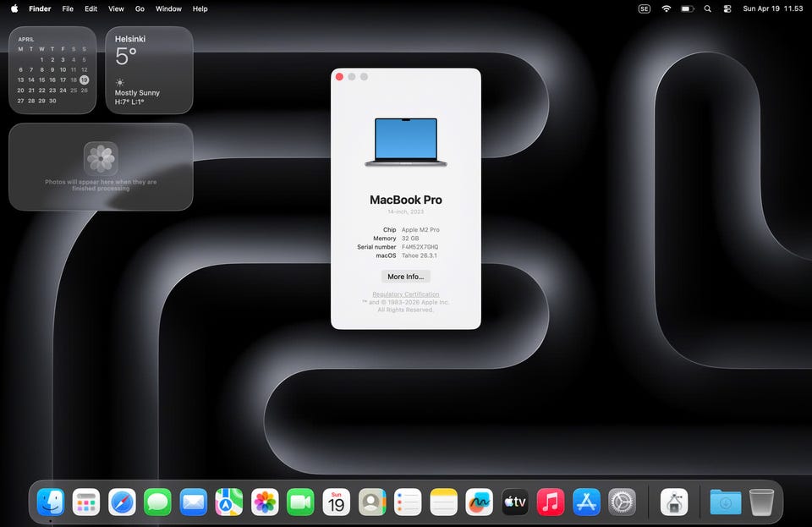Open Control Center in menu bar

pyautogui.click(x=727, y=8)
